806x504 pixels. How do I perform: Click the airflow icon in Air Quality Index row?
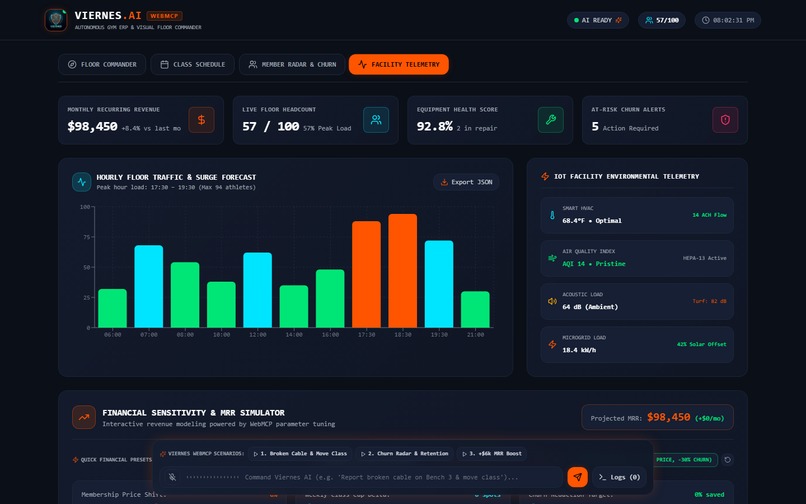[552, 258]
